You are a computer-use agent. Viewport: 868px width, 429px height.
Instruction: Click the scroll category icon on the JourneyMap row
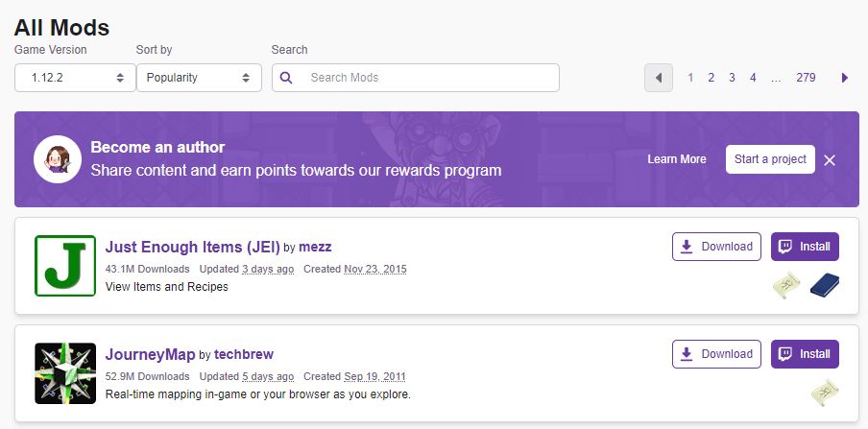coord(825,393)
